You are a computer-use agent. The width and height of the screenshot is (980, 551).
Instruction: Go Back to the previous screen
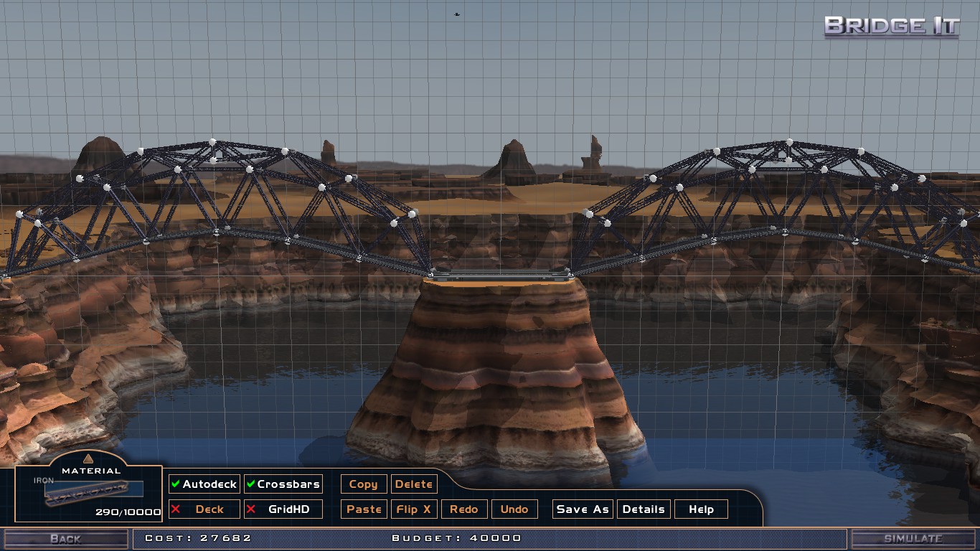tap(65, 539)
